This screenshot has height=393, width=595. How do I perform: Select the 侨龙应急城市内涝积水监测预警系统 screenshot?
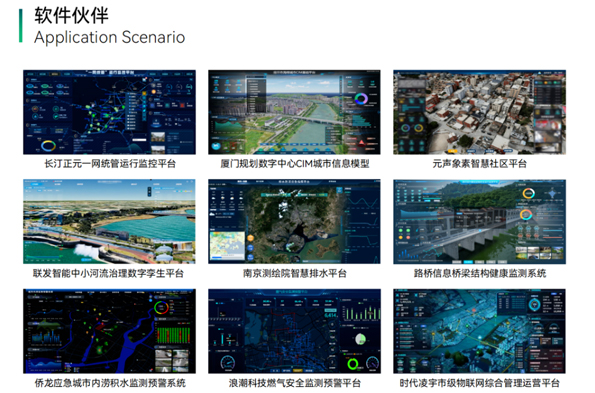pyautogui.click(x=109, y=331)
